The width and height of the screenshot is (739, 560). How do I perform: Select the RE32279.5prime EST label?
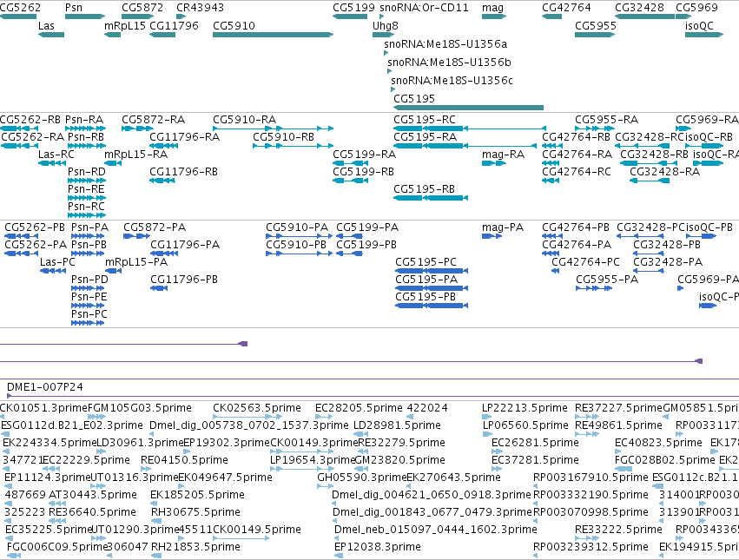(x=401, y=443)
